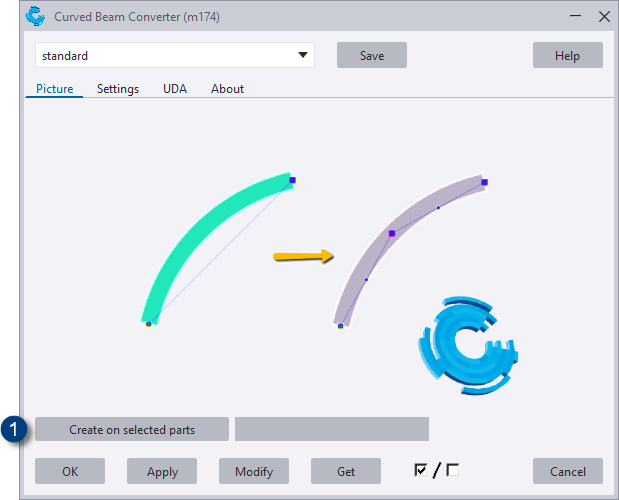
Task: Open the About tab
Action: point(227,89)
